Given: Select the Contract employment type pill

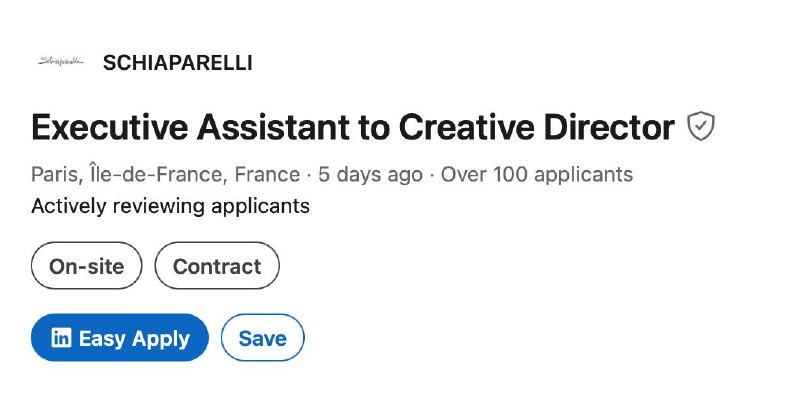Looking at the screenshot, I should (x=217, y=266).
